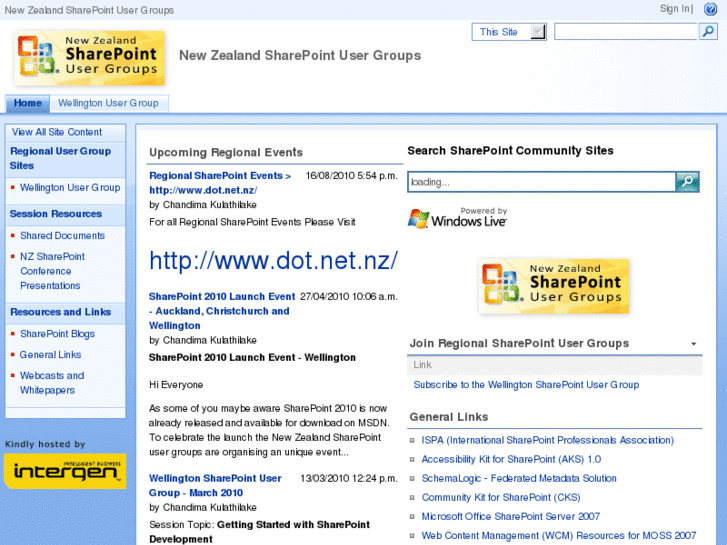Click the Link column header
The width and height of the screenshot is (727, 545).
(422, 365)
